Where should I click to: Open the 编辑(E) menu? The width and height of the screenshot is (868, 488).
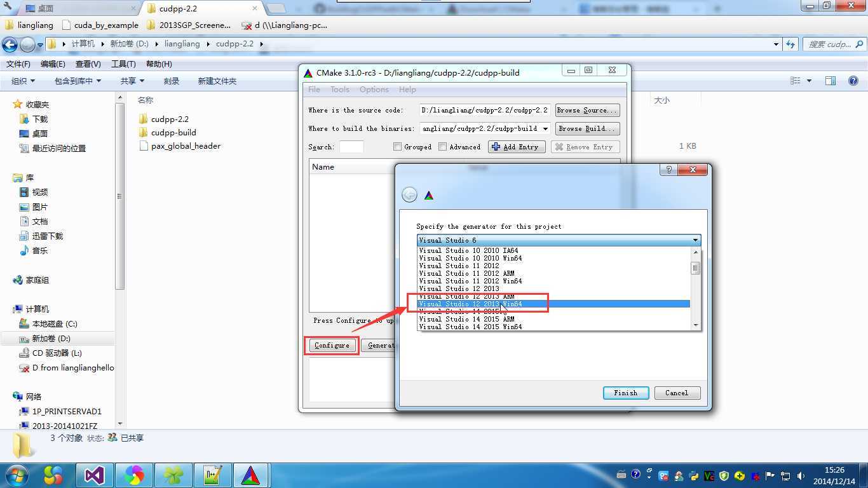click(53, 64)
